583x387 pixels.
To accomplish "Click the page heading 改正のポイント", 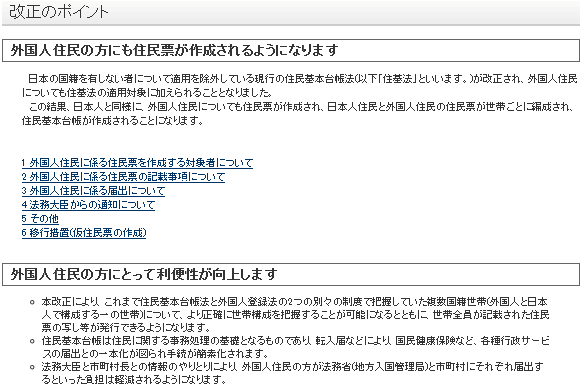I will click(59, 12).
